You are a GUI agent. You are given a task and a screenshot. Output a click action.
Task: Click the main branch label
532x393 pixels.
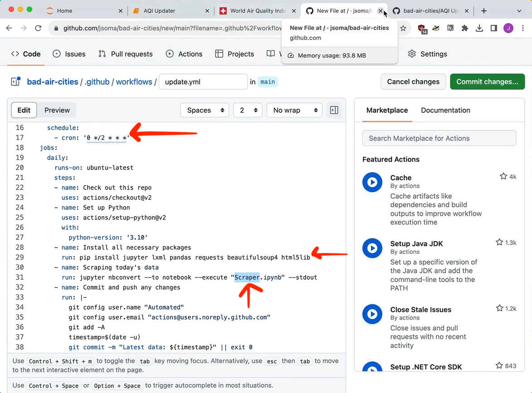pyautogui.click(x=268, y=82)
